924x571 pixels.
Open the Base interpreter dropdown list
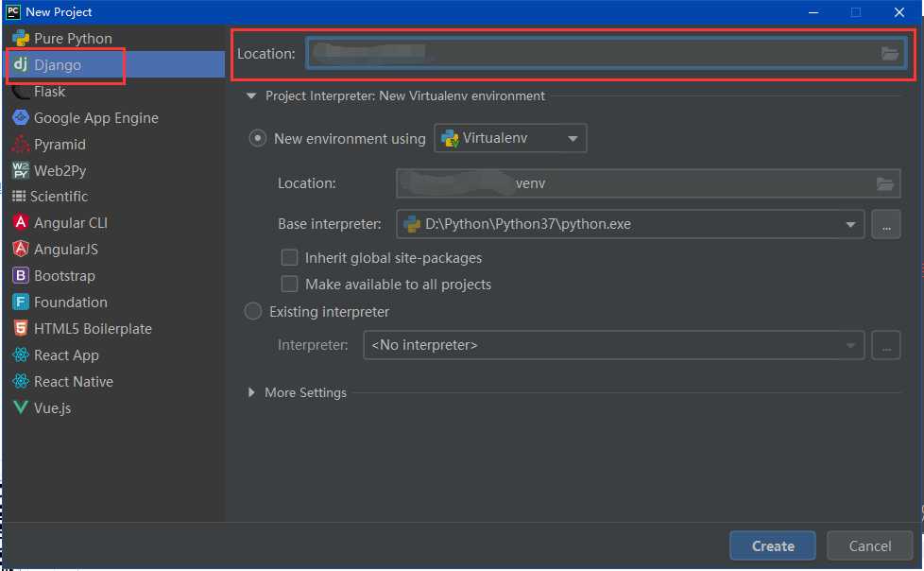pos(630,224)
